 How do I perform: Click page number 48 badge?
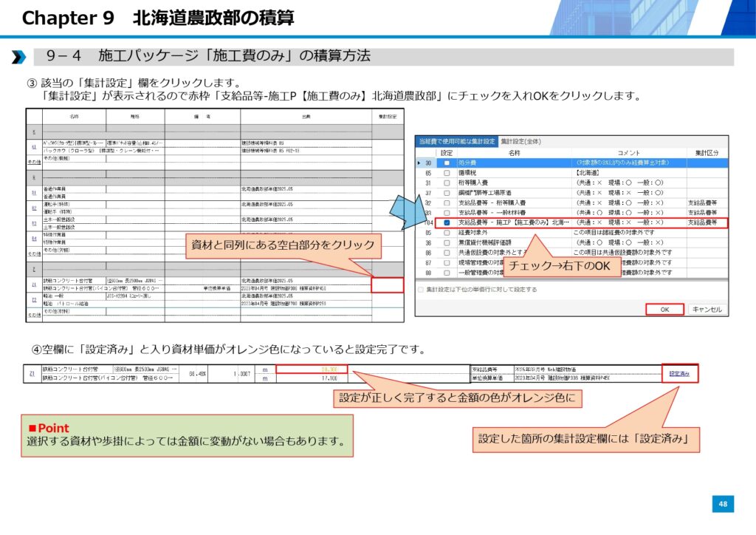[x=723, y=504]
